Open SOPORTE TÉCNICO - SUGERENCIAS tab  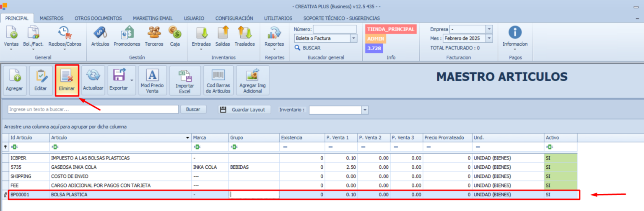click(x=342, y=18)
